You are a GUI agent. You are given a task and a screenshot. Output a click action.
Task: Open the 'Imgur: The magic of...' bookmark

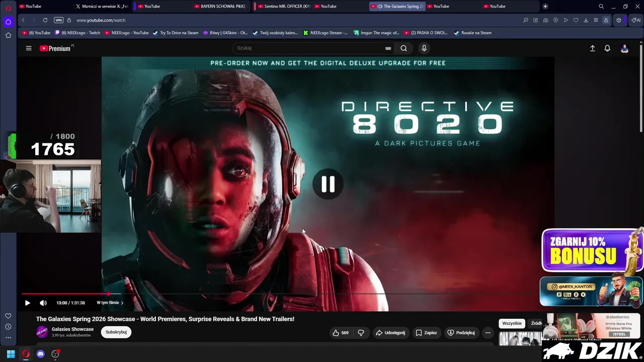coord(376,33)
